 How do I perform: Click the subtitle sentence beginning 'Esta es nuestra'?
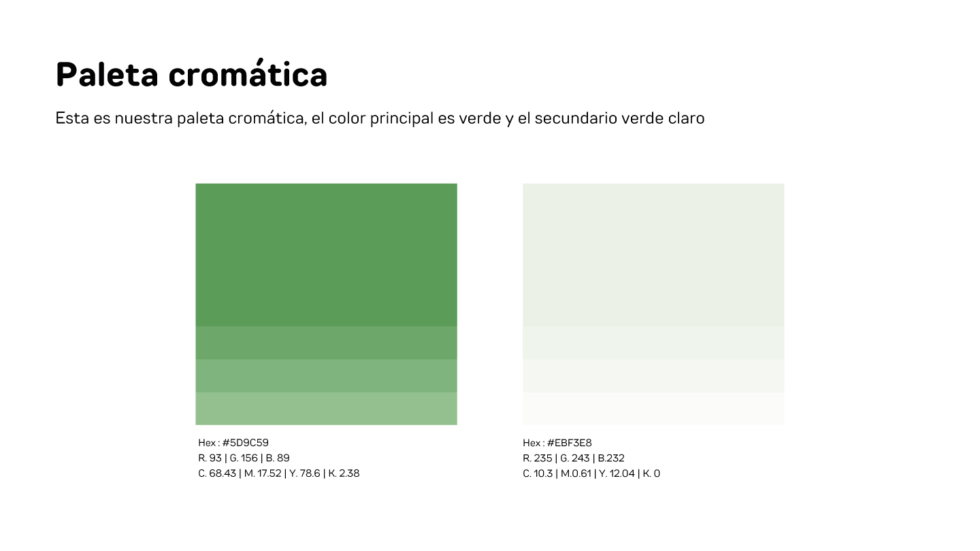(x=379, y=118)
